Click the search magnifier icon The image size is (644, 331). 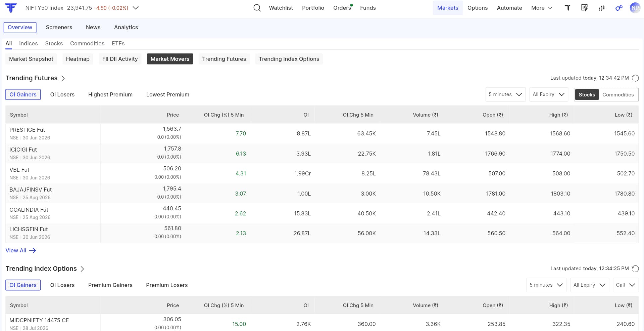(257, 8)
